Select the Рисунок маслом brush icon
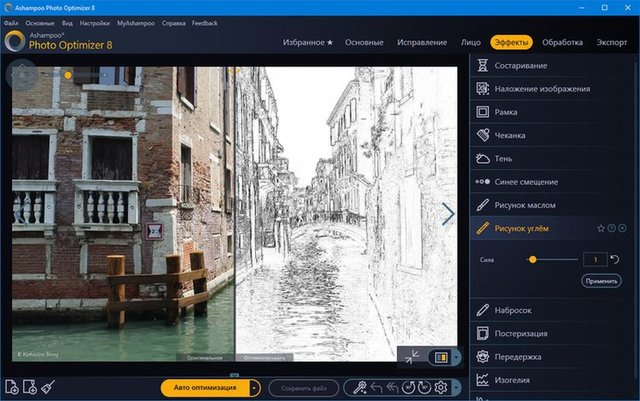 (x=483, y=205)
